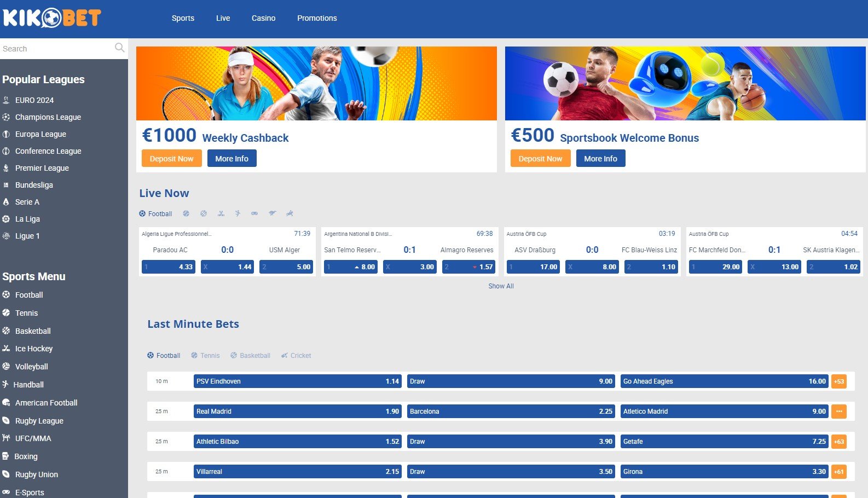This screenshot has height=498, width=868.
Task: Open the Sportsbook Welcome Bonus banner image
Action: point(685,83)
